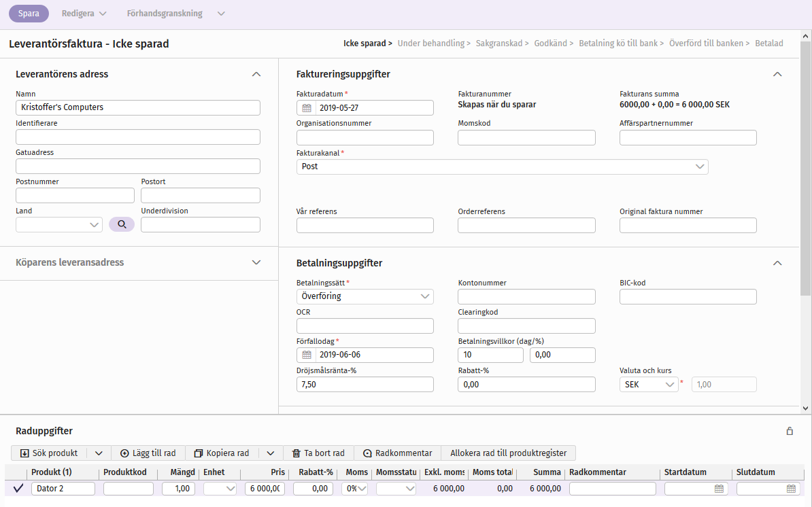This screenshot has width=812, height=507.
Task: Click the Momskod input field
Action: (x=526, y=137)
